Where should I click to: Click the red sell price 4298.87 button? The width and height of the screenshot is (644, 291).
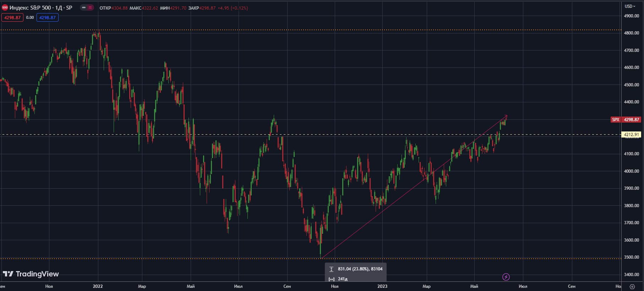pyautogui.click(x=12, y=17)
